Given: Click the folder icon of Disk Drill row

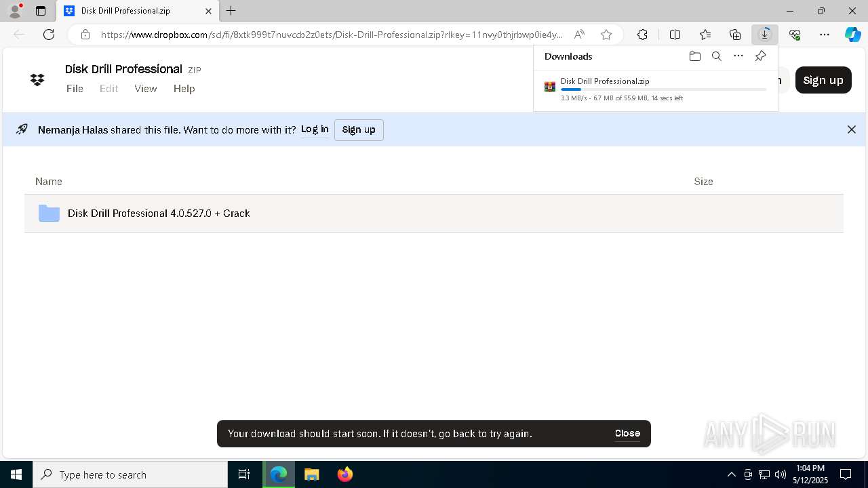Looking at the screenshot, I should [49, 213].
